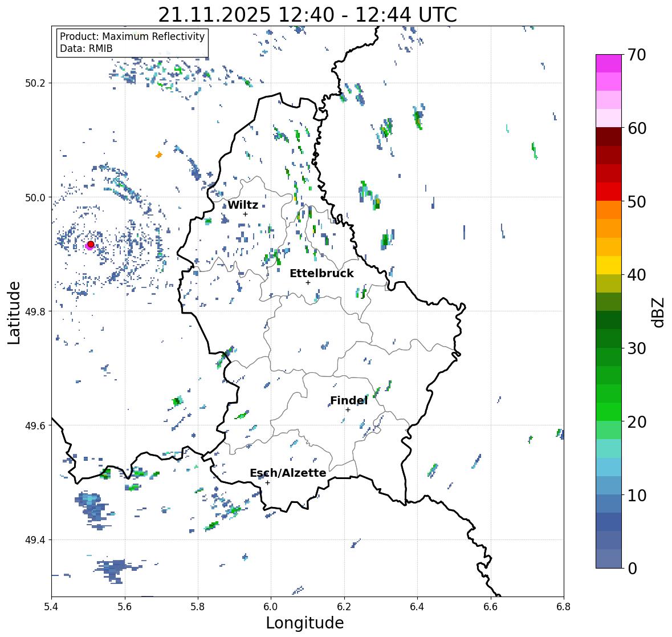Screen dimensions: 672x637
Task: Click the dark red colorbar segment below 60
Action: (609, 137)
